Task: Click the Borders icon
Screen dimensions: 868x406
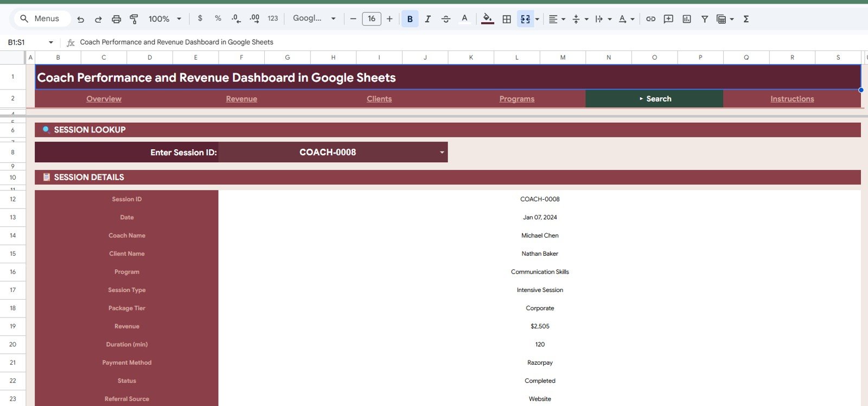Action: coord(507,19)
